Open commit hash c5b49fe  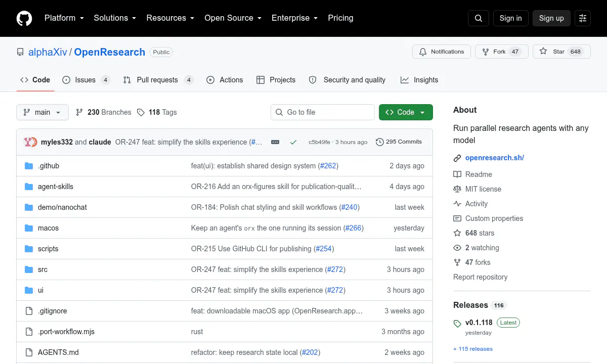[x=319, y=142]
